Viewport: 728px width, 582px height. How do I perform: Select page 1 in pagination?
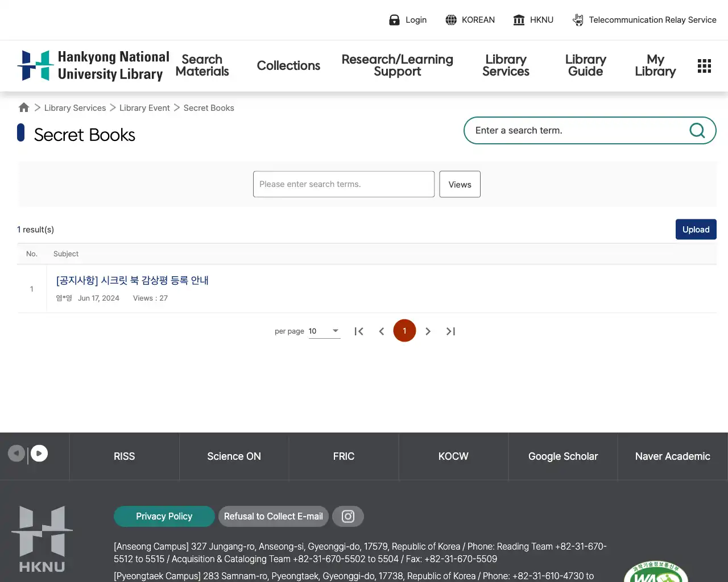click(404, 331)
